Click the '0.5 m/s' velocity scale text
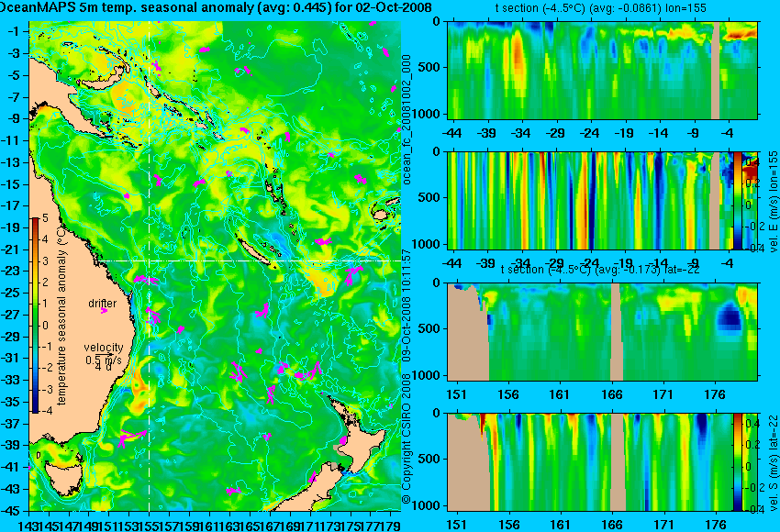This screenshot has width=780, height=532. pyautogui.click(x=103, y=359)
